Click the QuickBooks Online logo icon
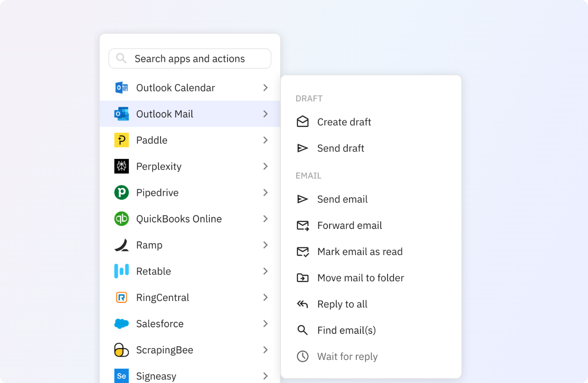 121,218
